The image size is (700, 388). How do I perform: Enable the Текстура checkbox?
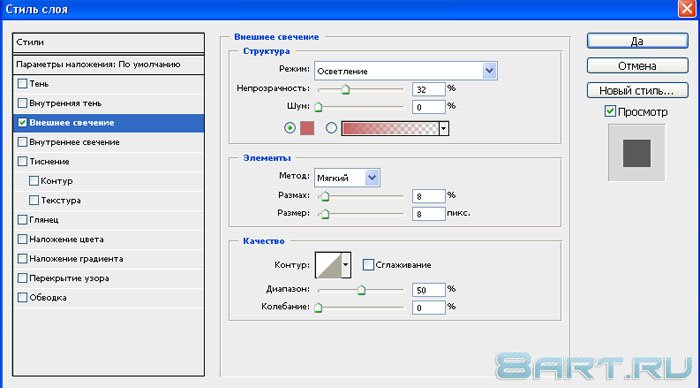33,200
